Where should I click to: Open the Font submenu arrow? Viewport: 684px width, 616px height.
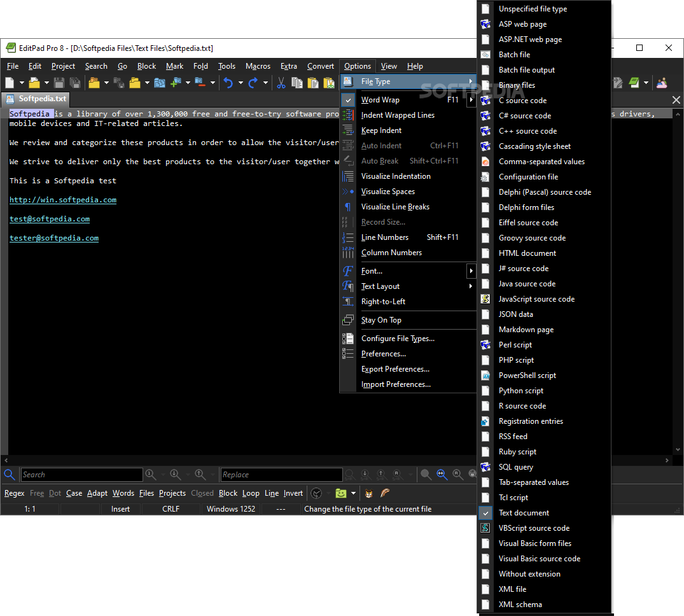[x=471, y=271]
